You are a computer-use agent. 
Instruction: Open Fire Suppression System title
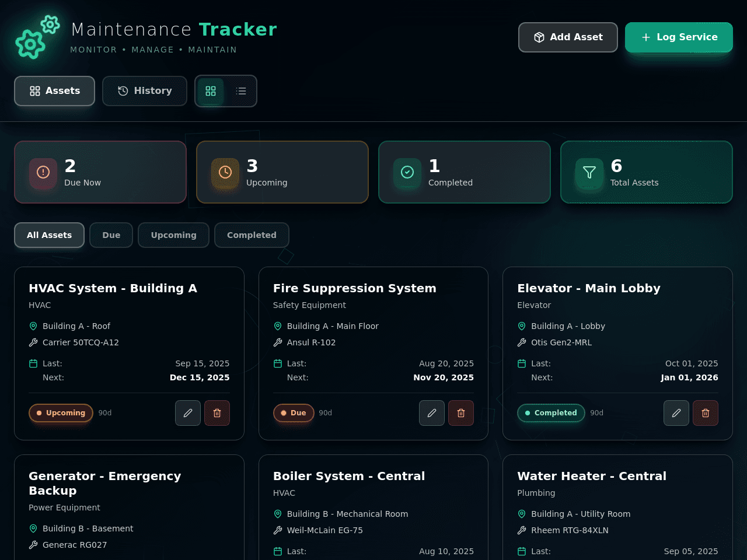(354, 288)
